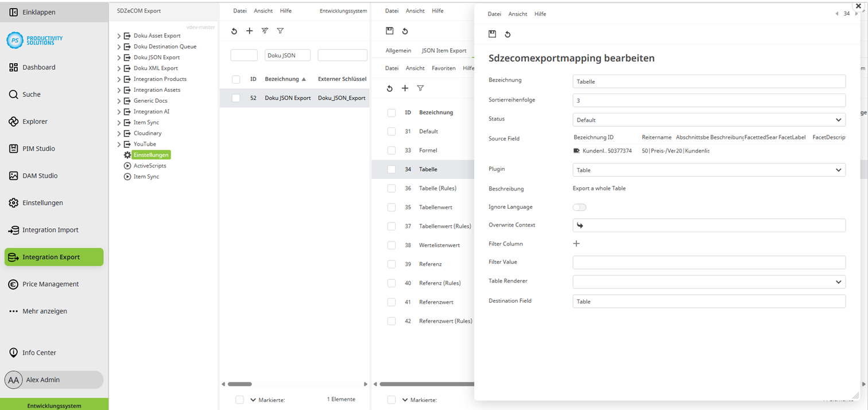
Task: Open the Status dropdown showing Default
Action: point(708,119)
